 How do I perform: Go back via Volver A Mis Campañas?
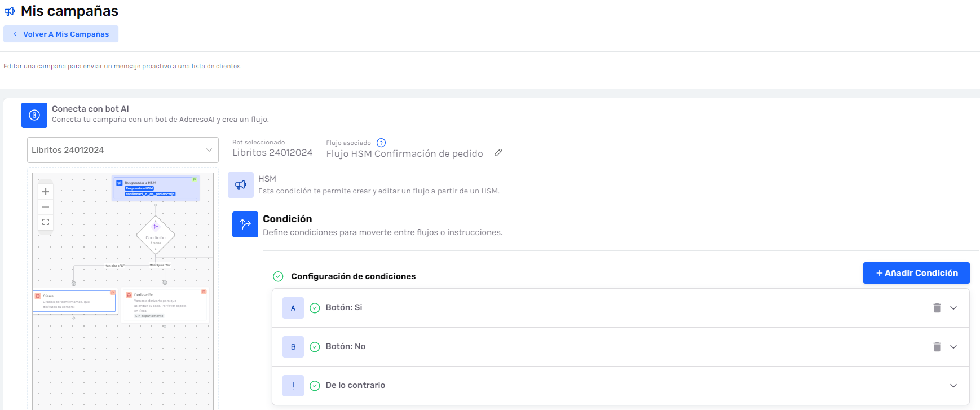tap(61, 34)
